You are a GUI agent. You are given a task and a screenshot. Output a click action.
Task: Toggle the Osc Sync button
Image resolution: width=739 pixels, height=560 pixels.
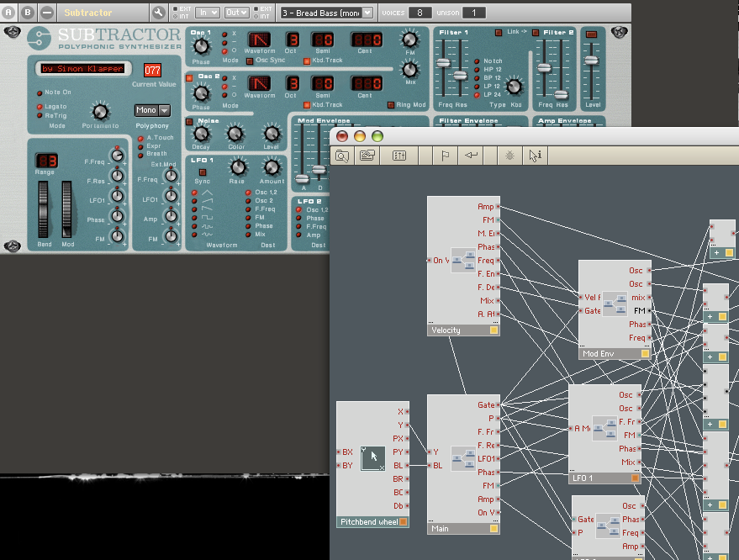pos(250,61)
